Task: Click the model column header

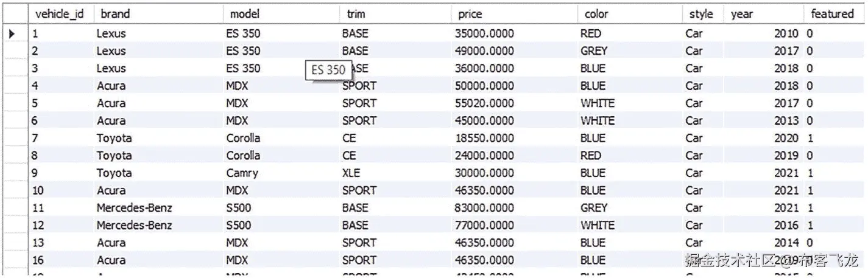Action: 282,13
